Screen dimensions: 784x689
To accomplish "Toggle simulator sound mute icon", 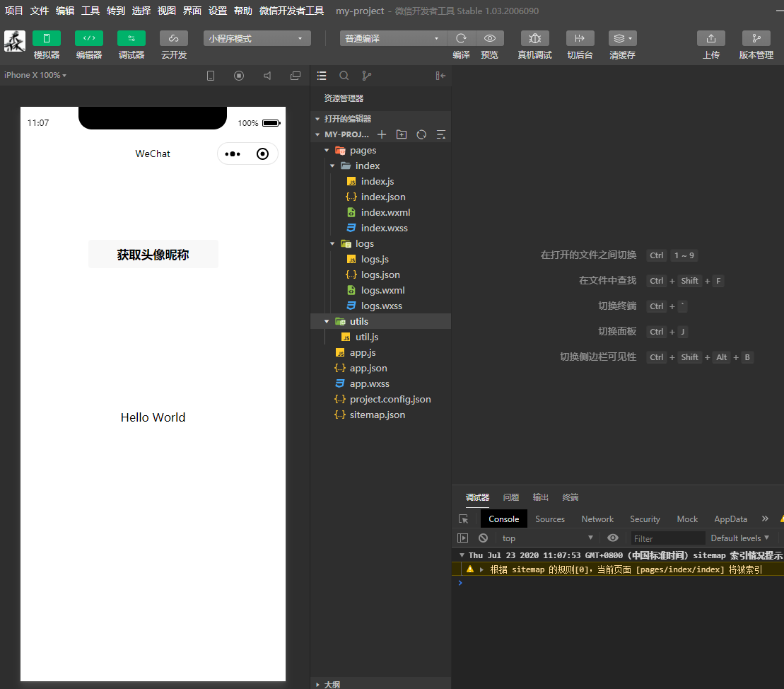I will tap(267, 76).
